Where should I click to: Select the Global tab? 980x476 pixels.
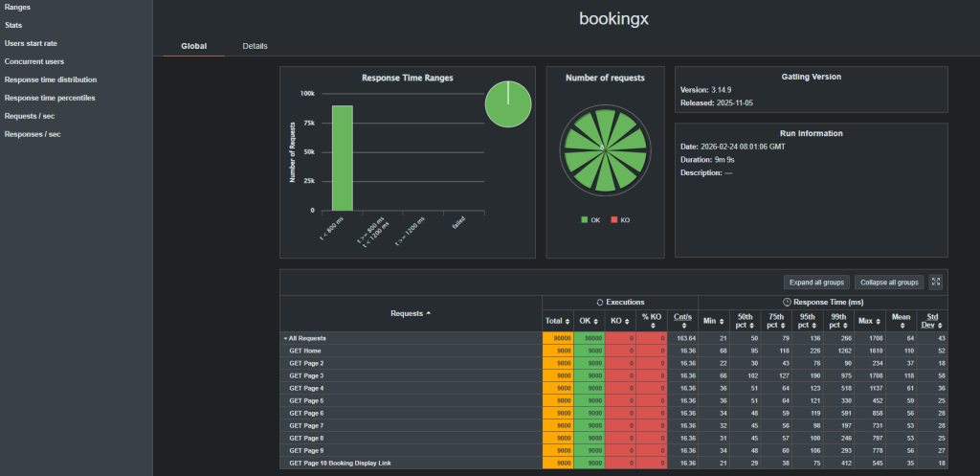coord(194,46)
